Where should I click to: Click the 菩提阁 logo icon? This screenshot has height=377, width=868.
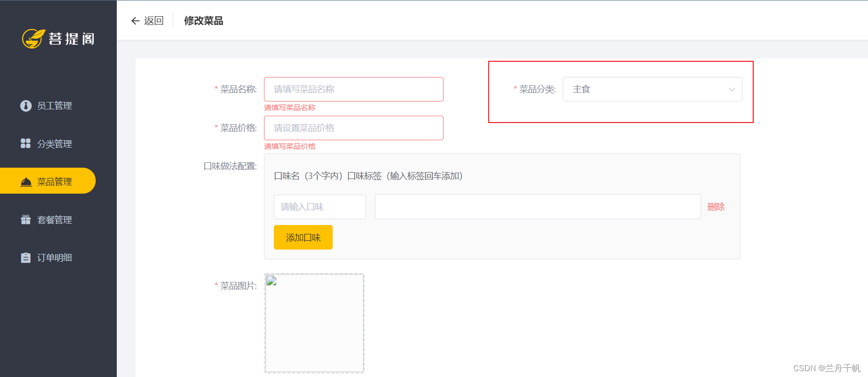pyautogui.click(x=33, y=39)
